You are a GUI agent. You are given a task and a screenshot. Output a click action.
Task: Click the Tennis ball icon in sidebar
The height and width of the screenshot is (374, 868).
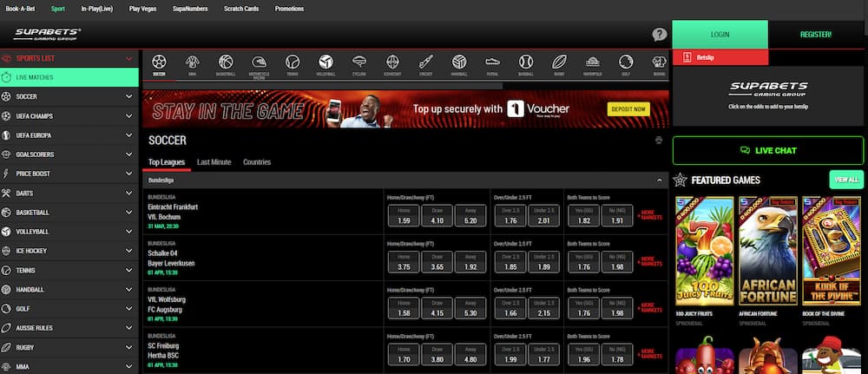tap(6, 271)
